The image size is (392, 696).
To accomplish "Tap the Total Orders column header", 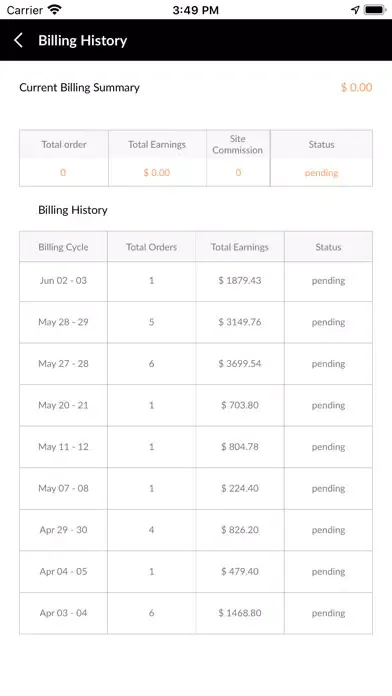I will (151, 247).
